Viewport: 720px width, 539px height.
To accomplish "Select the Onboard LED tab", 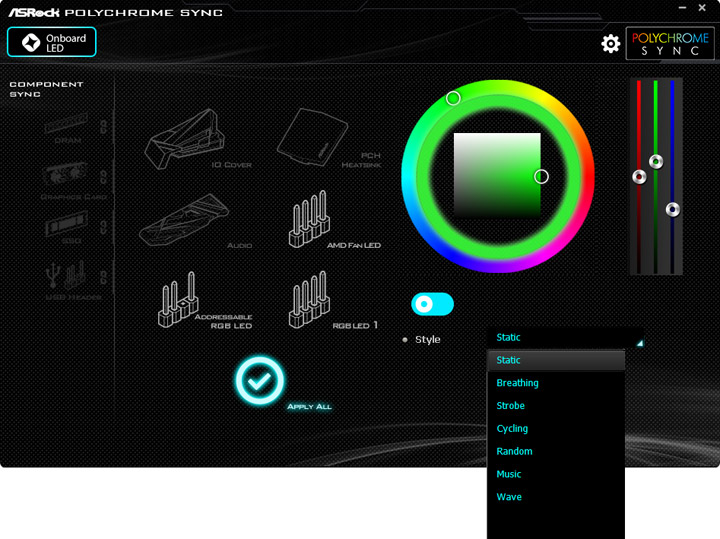I will pos(51,42).
